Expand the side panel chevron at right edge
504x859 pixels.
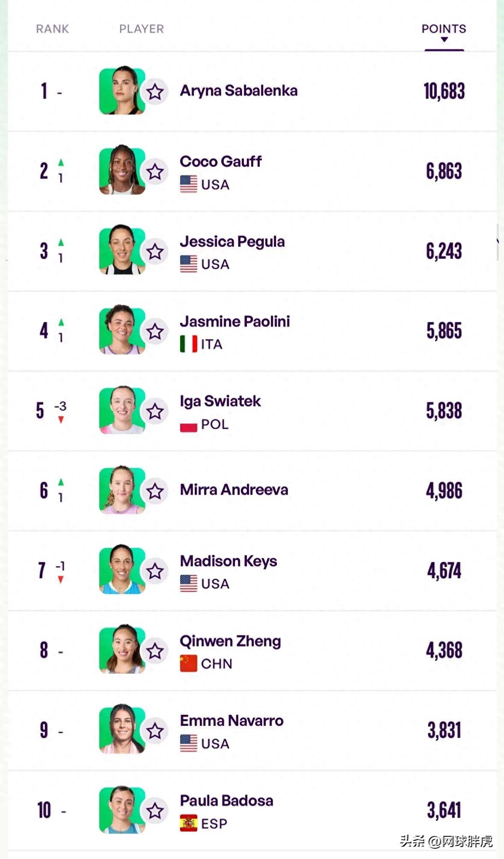point(498,242)
